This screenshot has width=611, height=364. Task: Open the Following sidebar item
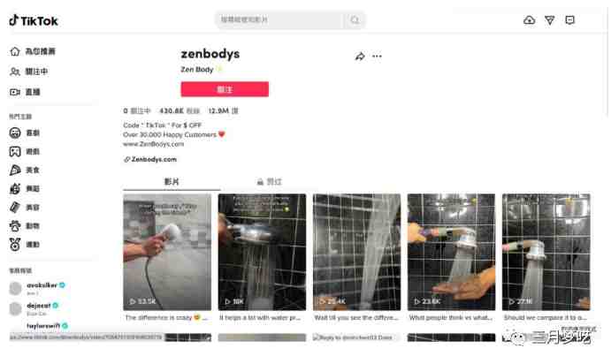click(x=29, y=72)
